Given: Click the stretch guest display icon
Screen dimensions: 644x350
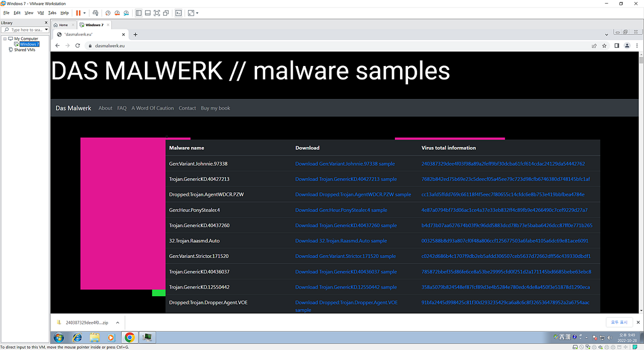Looking at the screenshot, I should 191,13.
